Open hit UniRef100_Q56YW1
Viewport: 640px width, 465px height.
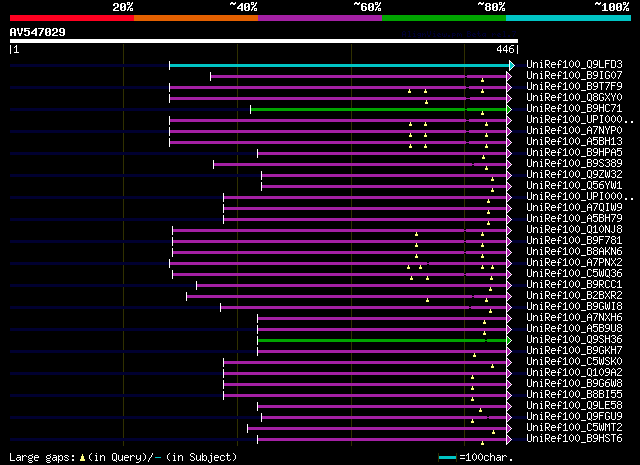coord(574,186)
